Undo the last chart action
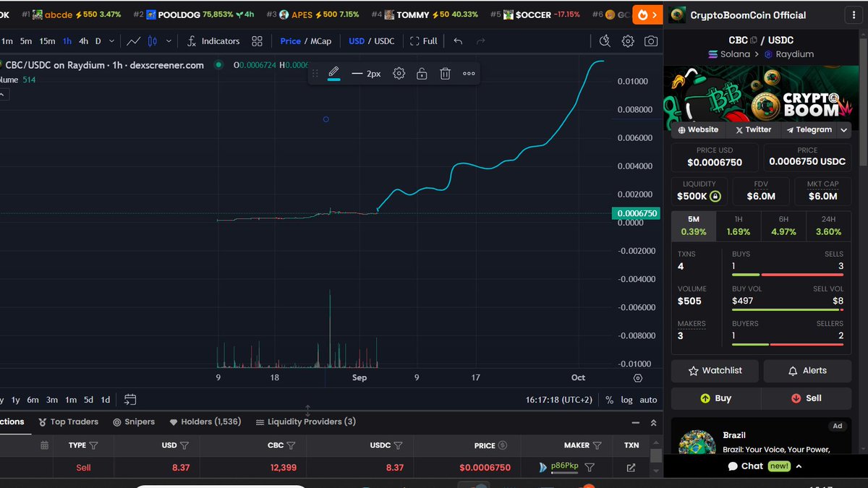The width and height of the screenshot is (868, 488). (x=458, y=41)
